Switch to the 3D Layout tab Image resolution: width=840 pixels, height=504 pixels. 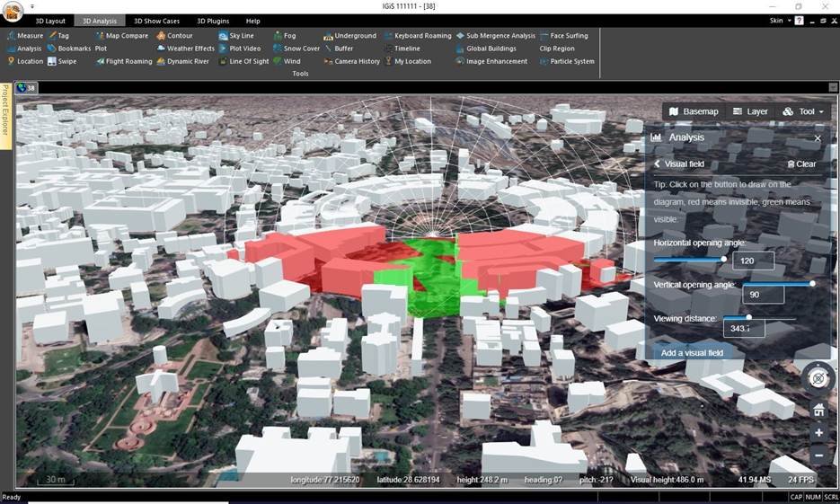50,21
